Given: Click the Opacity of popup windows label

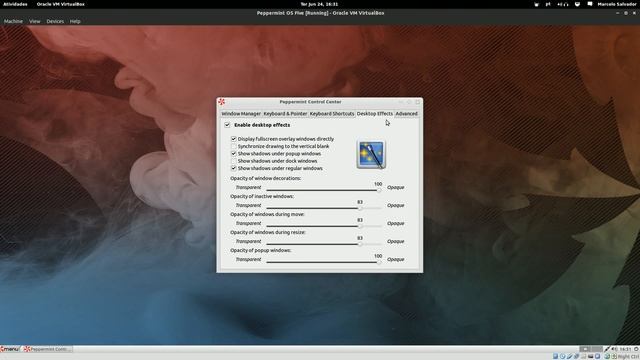Looking at the screenshot, I should [x=260, y=250].
